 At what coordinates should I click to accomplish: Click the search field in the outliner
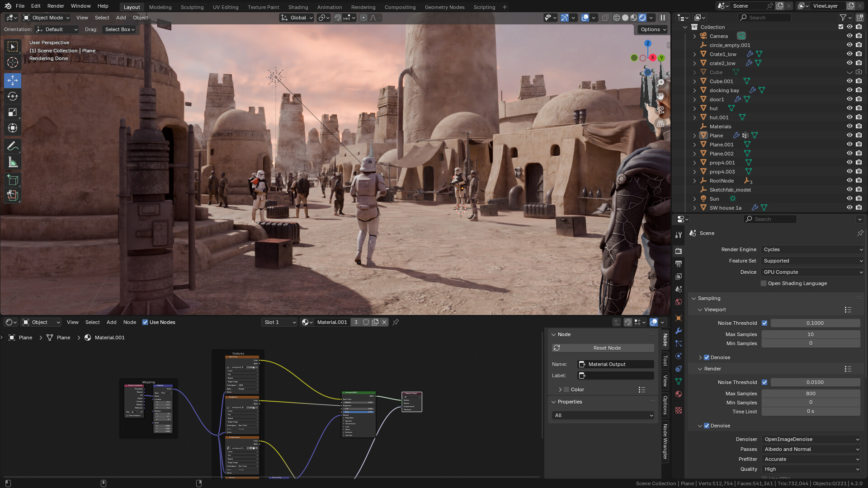[764, 17]
